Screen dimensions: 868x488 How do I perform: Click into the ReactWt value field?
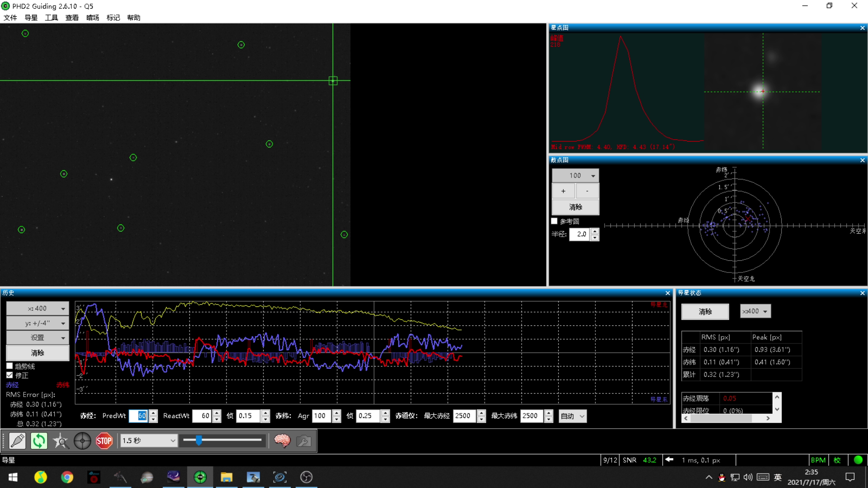pyautogui.click(x=202, y=416)
